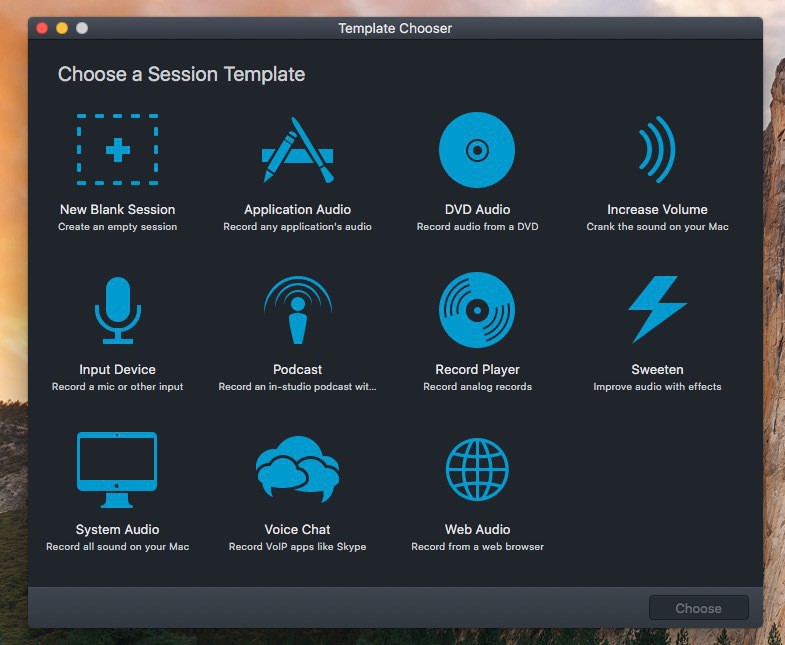
Task: Minimize the Template Chooser window
Action: 62,28
